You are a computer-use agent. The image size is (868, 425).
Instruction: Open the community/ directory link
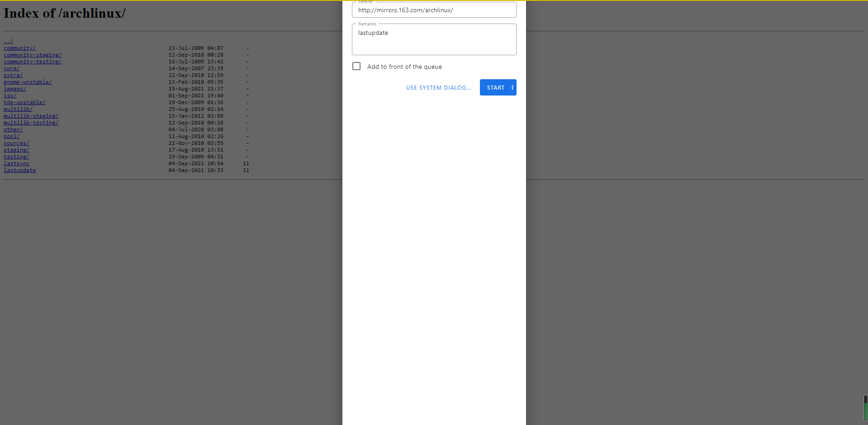click(x=19, y=48)
